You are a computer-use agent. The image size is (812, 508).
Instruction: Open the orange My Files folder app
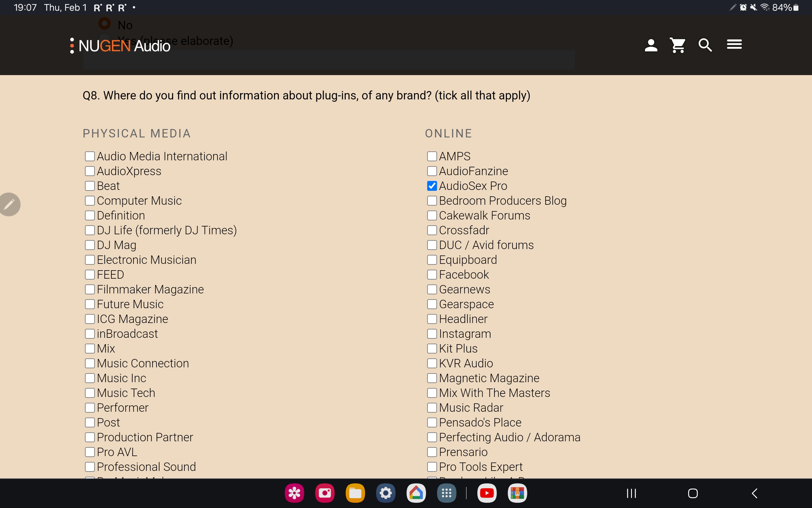355,493
